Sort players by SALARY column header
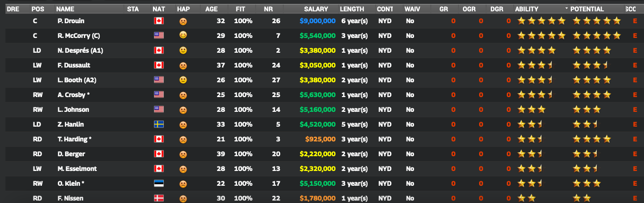The image size is (644, 203). 316,9
